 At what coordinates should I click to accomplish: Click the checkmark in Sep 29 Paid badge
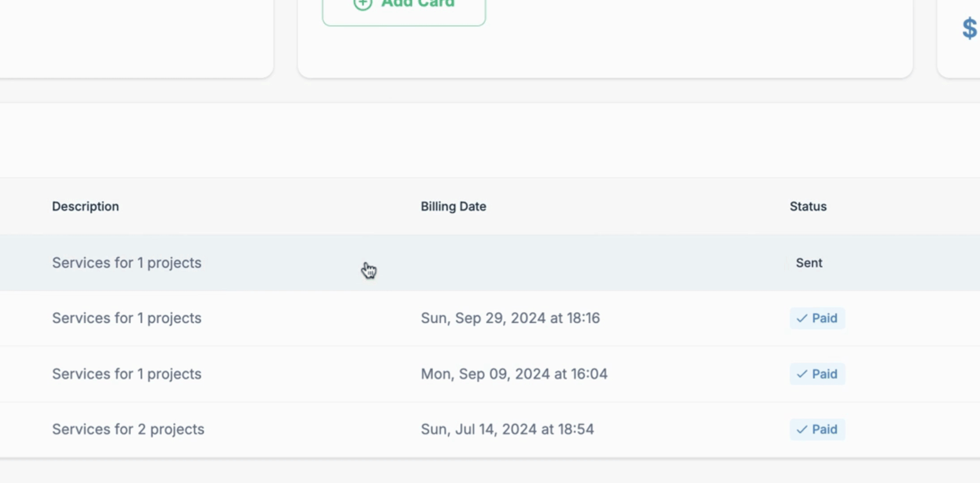pos(802,318)
